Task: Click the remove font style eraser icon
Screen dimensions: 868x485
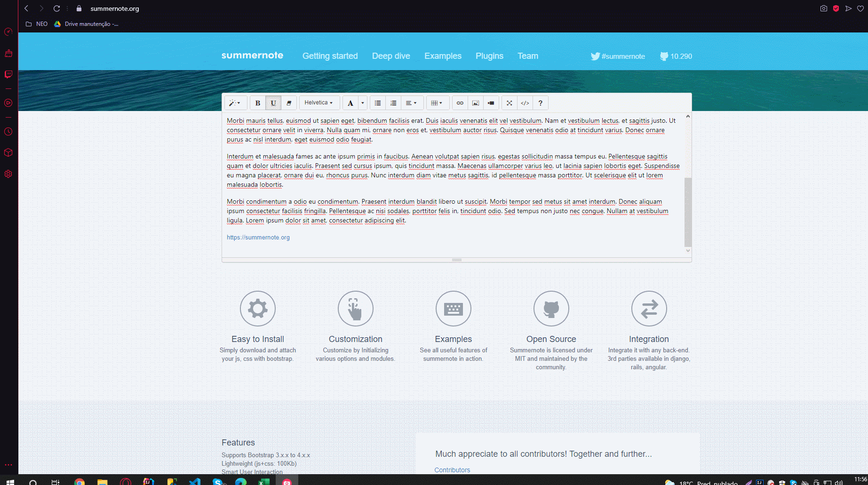Action: click(x=288, y=103)
